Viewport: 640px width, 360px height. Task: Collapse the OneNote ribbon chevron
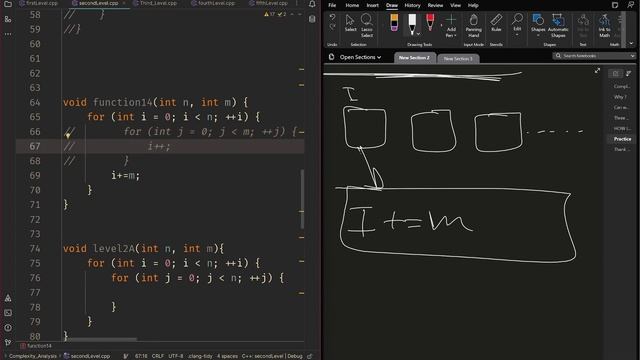(x=631, y=43)
